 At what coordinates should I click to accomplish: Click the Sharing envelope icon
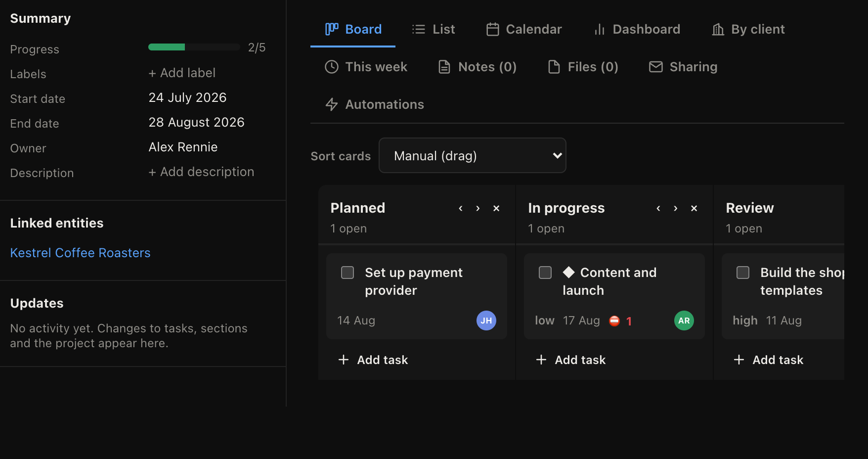[656, 67]
